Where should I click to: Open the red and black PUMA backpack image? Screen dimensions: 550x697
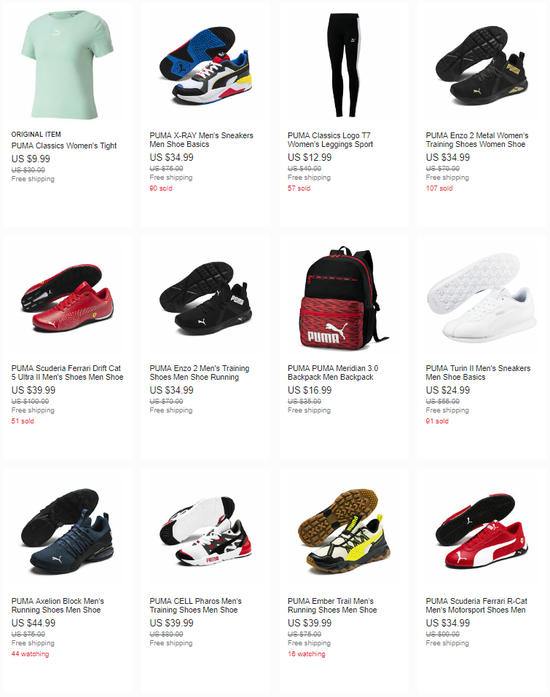pos(344,298)
